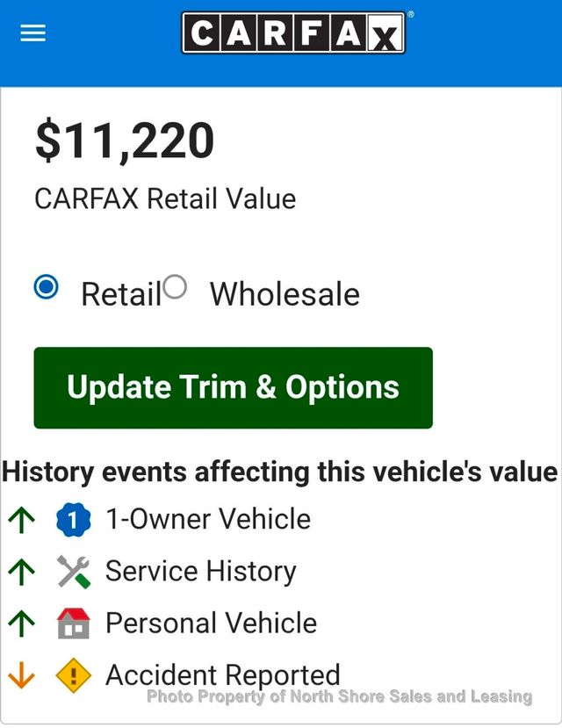The width and height of the screenshot is (562, 728).
Task: Click the Personal Vehicle text
Action: pyautogui.click(x=211, y=623)
